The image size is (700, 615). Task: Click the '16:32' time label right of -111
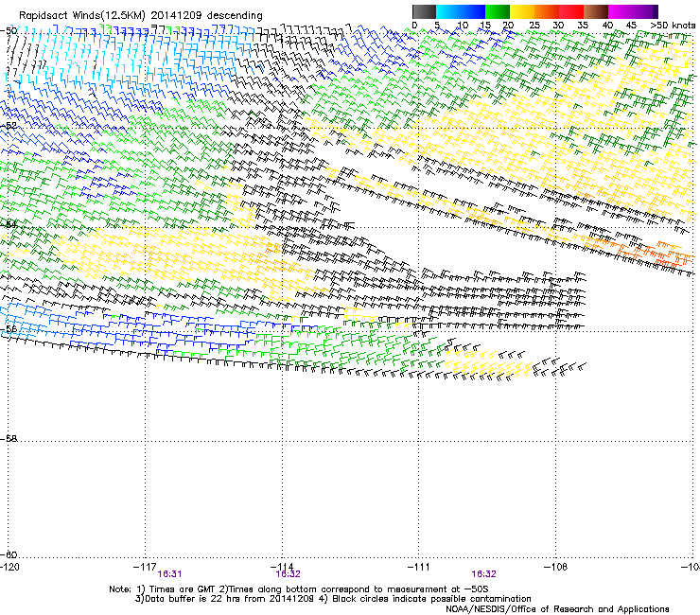coord(484,574)
